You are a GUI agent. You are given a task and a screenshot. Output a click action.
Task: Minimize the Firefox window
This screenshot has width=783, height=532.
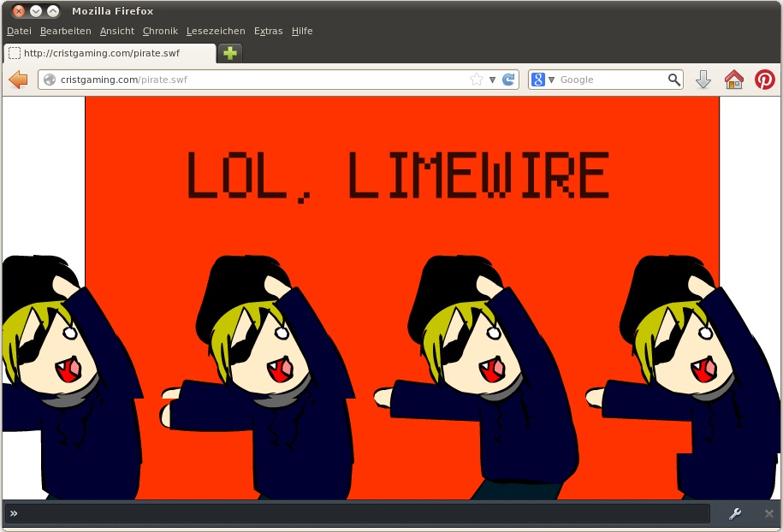35,10
